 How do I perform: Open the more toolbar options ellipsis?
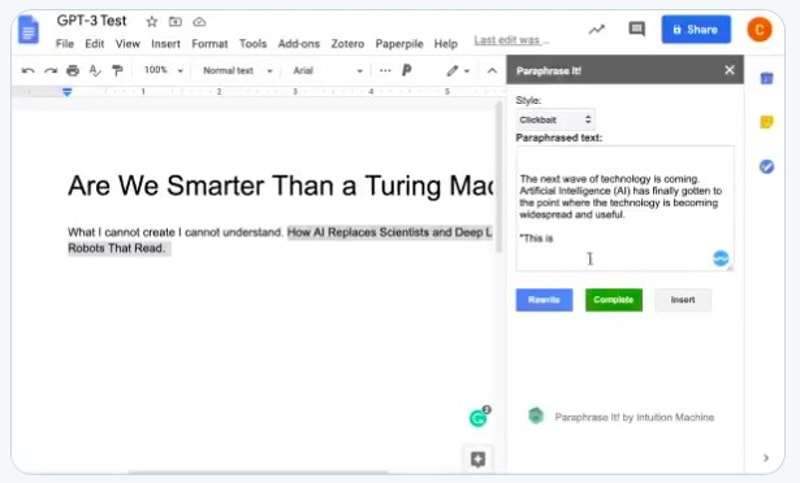point(385,70)
